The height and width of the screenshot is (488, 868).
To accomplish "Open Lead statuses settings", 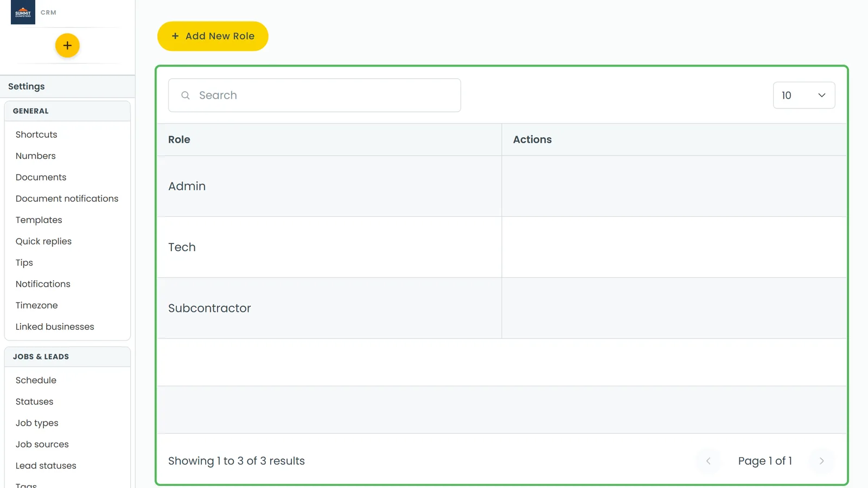I will [x=46, y=466].
